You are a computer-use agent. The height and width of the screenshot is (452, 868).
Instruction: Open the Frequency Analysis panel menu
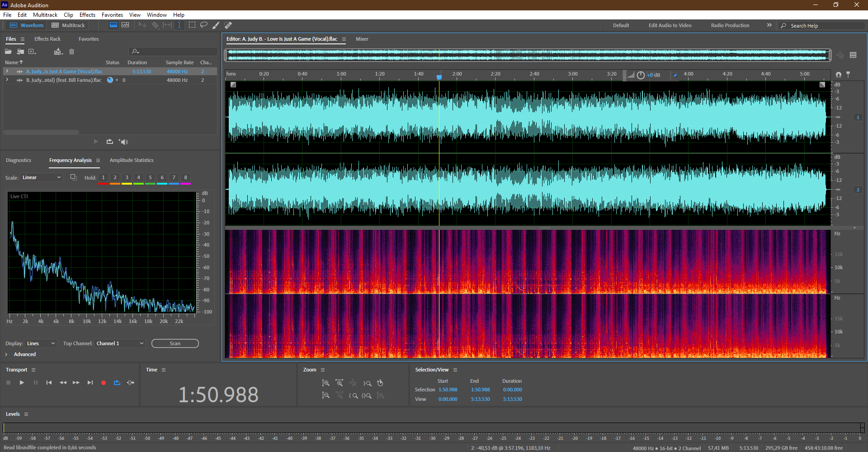[x=98, y=161]
